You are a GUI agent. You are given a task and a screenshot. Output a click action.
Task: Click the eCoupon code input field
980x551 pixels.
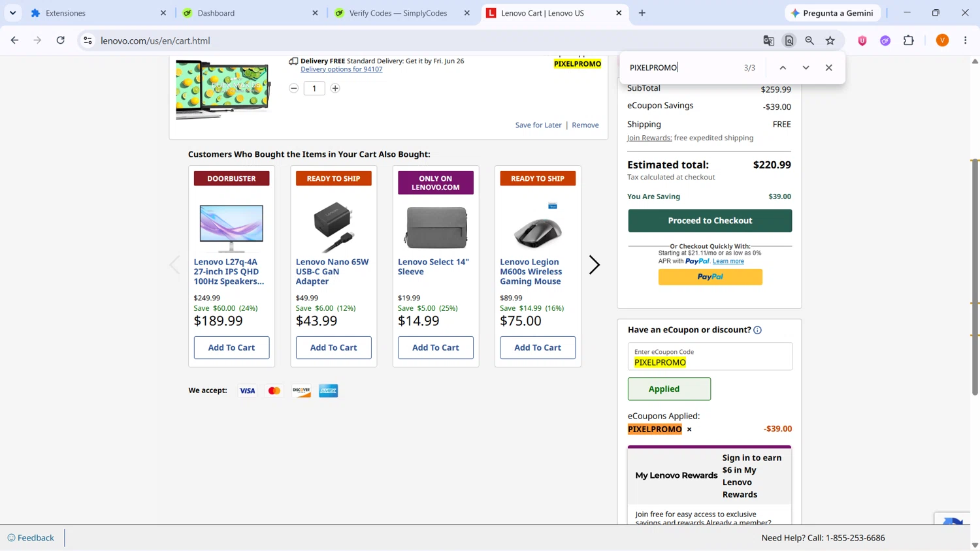(710, 356)
